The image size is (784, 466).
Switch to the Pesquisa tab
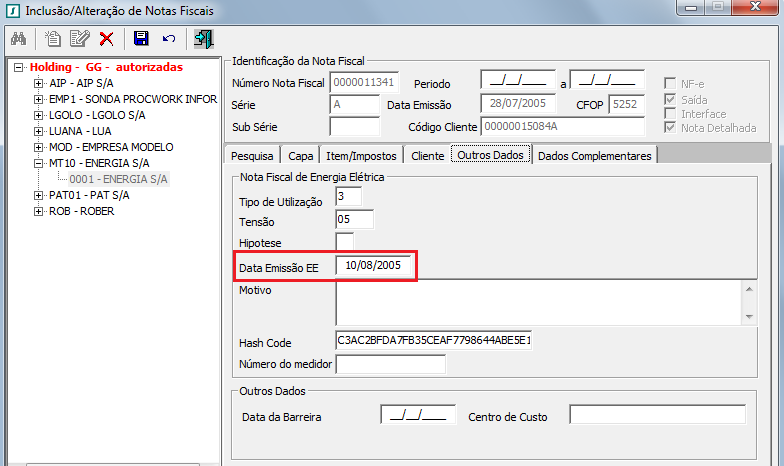[253, 156]
